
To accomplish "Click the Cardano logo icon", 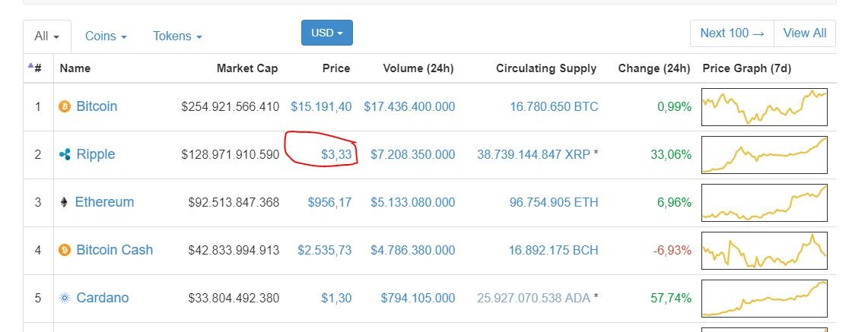I will [65, 299].
